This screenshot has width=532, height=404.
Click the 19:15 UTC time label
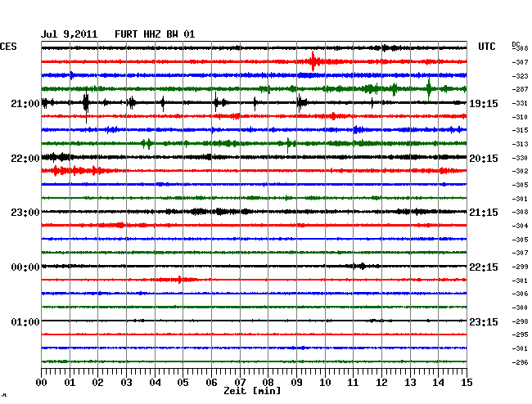click(484, 103)
